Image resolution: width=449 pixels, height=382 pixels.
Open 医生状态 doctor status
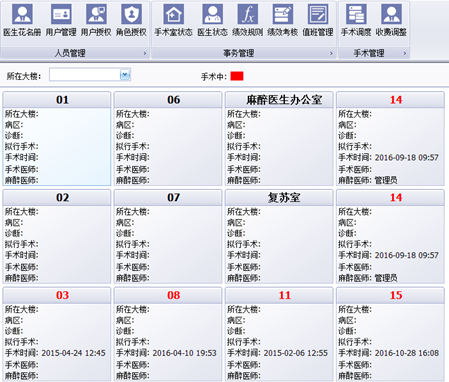[x=212, y=19]
